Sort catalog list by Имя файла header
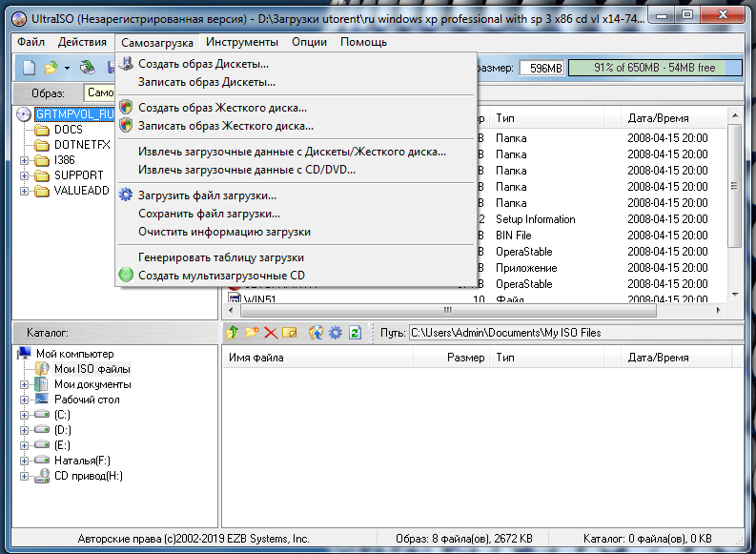Viewport: 756px width, 554px height. point(317,358)
